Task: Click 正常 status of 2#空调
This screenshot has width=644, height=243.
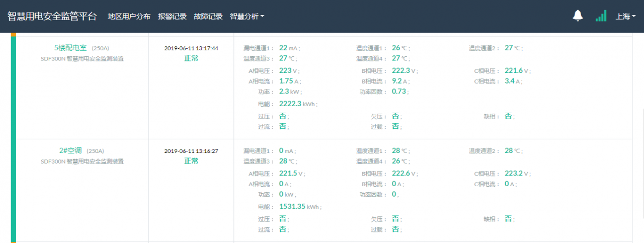Action: tap(191, 161)
